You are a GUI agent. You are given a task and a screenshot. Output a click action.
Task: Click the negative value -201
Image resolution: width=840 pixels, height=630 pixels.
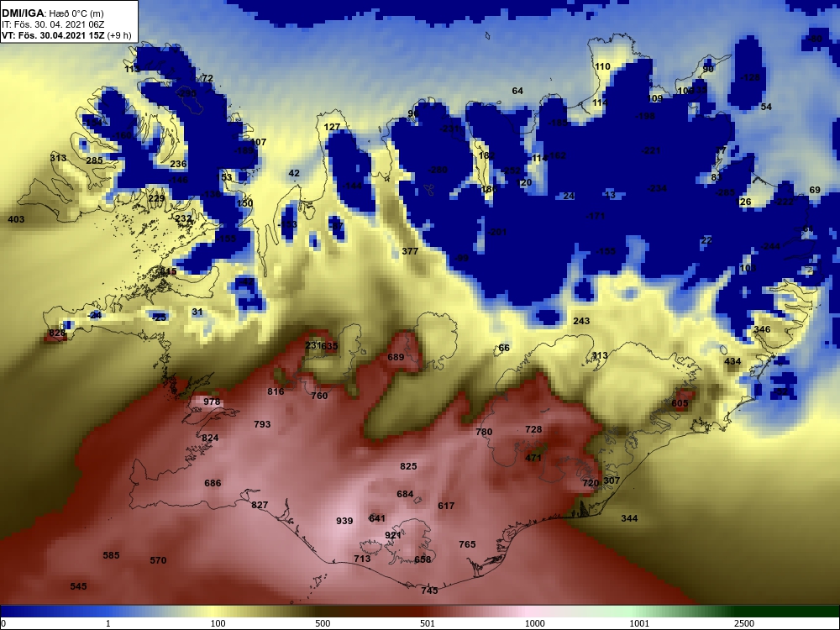coord(497,233)
